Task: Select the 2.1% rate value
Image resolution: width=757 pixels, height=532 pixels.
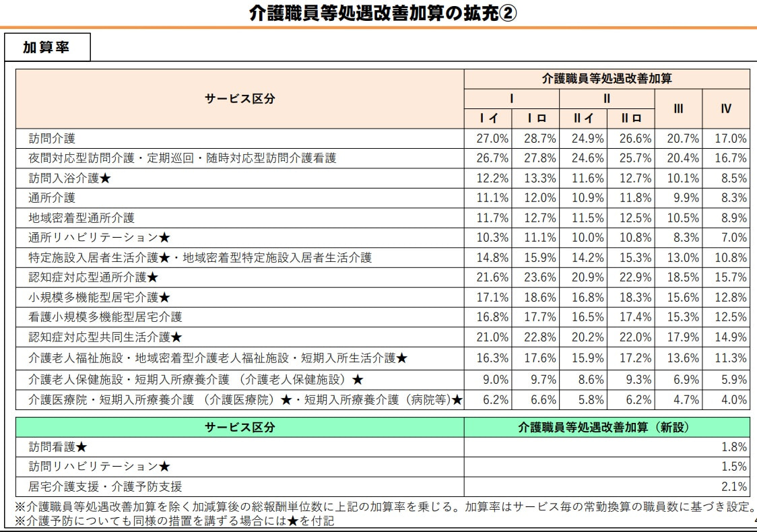Action: tap(733, 486)
